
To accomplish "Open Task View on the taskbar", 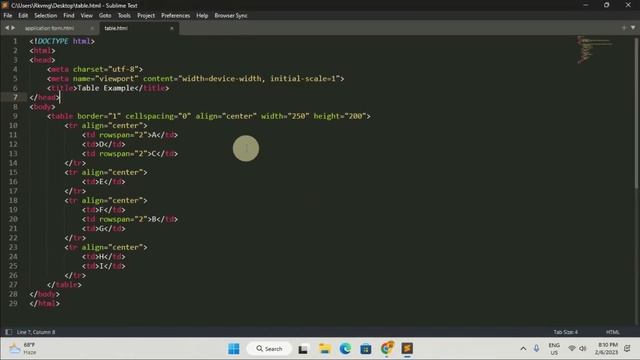I will tap(303, 349).
